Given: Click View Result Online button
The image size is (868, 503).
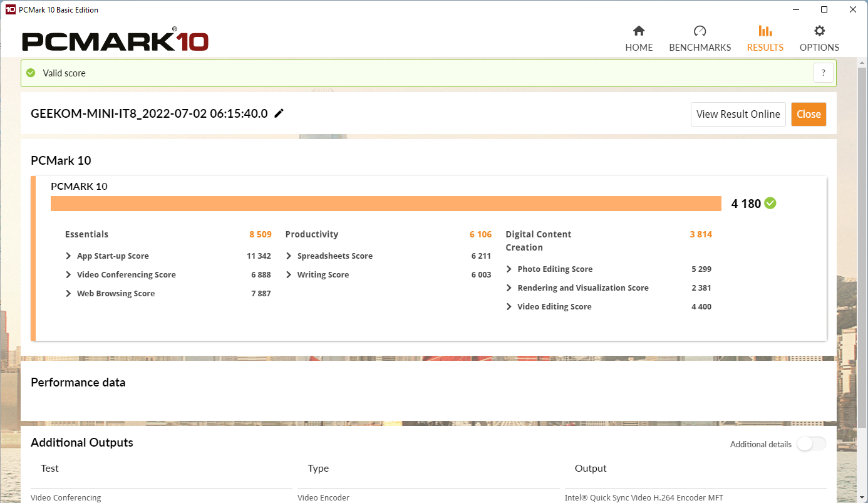Looking at the screenshot, I should 738,114.
